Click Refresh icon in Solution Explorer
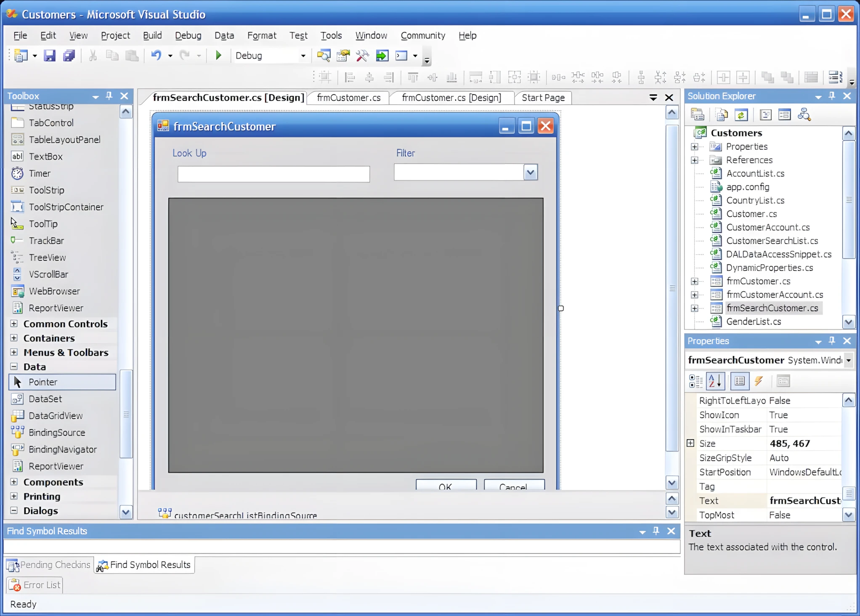 point(741,115)
